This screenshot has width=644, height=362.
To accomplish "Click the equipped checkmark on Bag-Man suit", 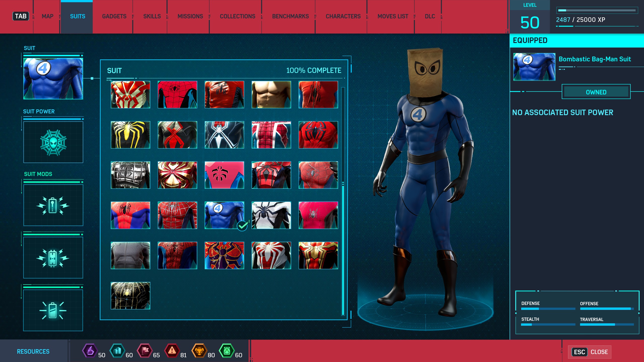I will (x=242, y=226).
